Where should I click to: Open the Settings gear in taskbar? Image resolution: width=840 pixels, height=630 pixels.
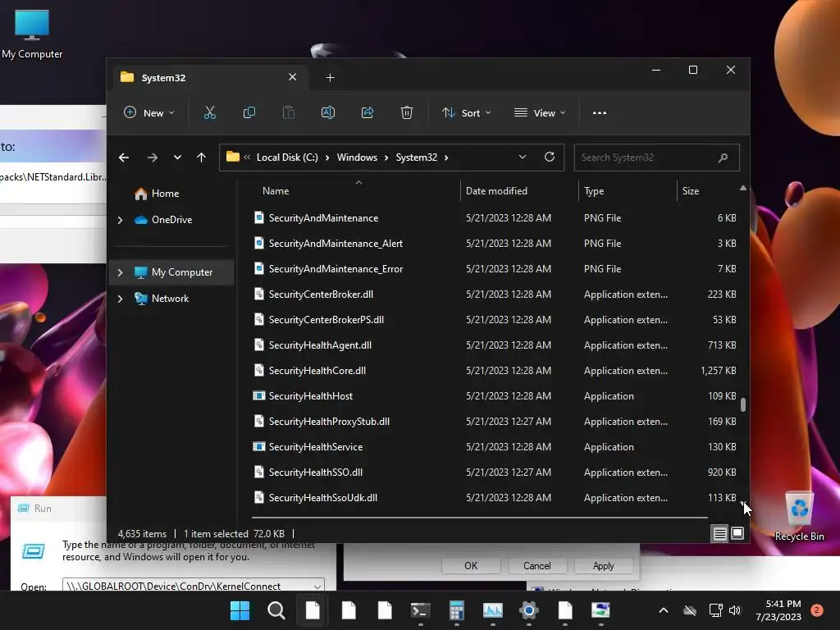pyautogui.click(x=529, y=610)
